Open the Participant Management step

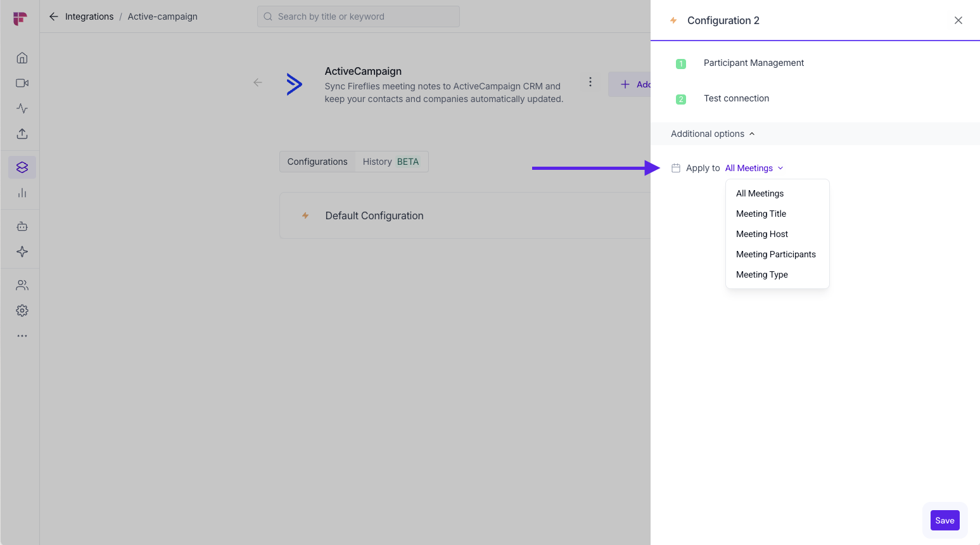pyautogui.click(x=753, y=63)
